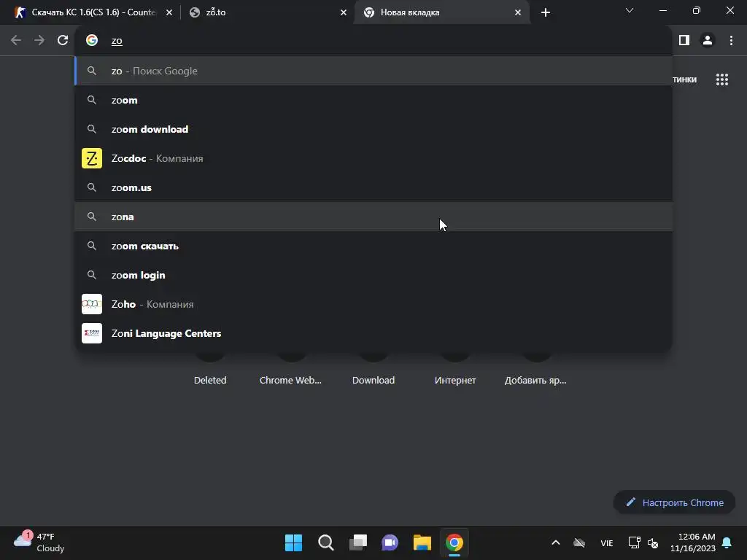Choose 'zoom скачать' suggestion

tap(373, 246)
